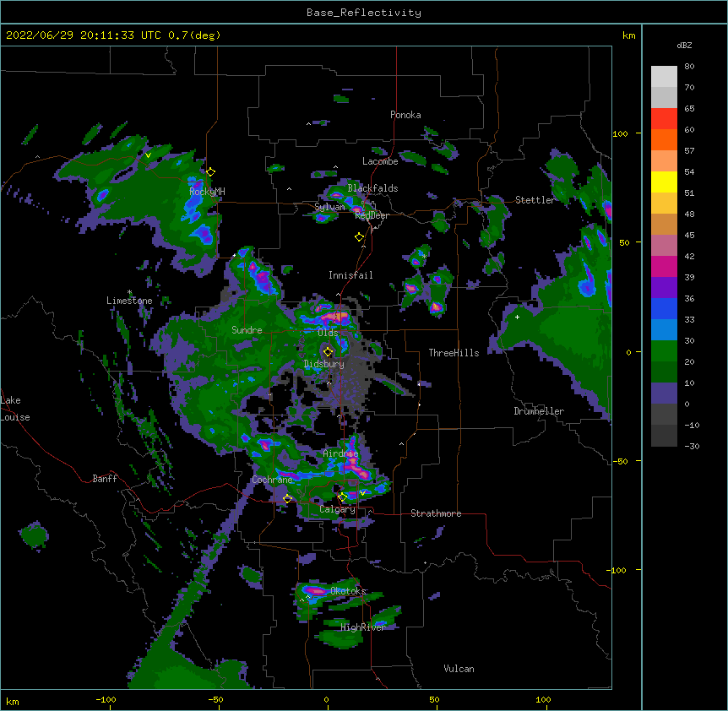This screenshot has width=728, height=711.
Task: Click the Base_Reflectivity title
Action: [x=364, y=13]
